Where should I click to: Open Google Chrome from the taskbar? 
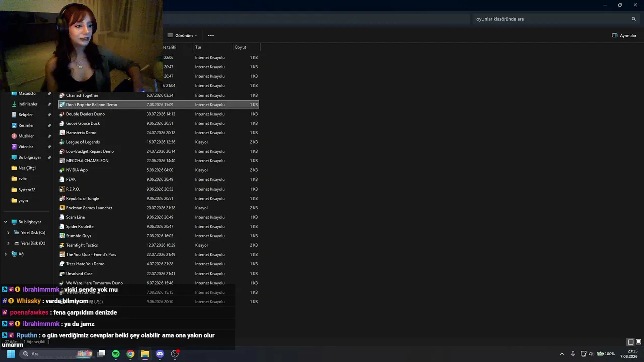[x=130, y=354]
